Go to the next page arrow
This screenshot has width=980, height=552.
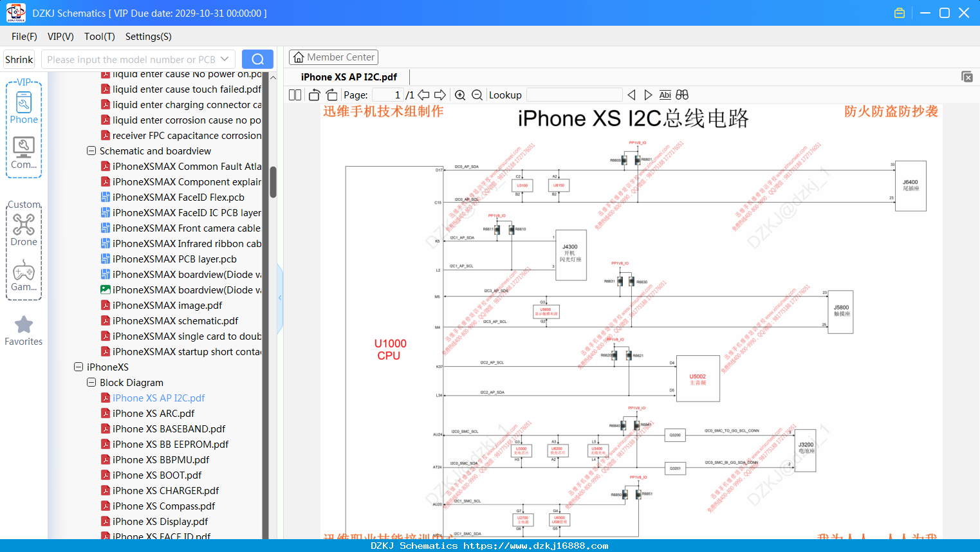coord(440,95)
